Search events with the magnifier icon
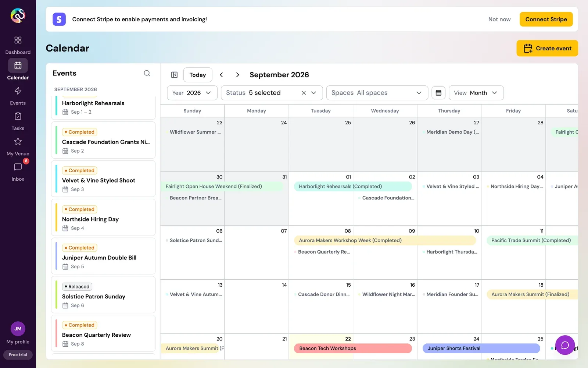This screenshot has height=368, width=588. [147, 73]
